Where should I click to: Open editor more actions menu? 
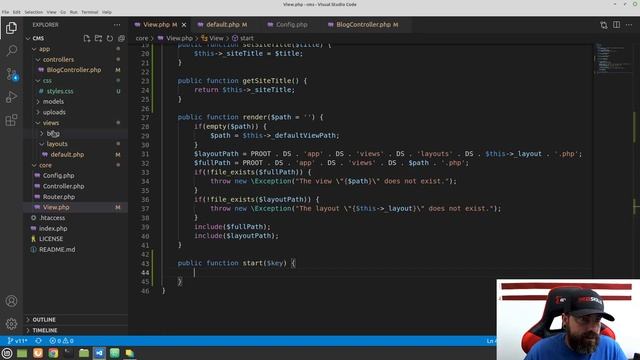pos(629,25)
